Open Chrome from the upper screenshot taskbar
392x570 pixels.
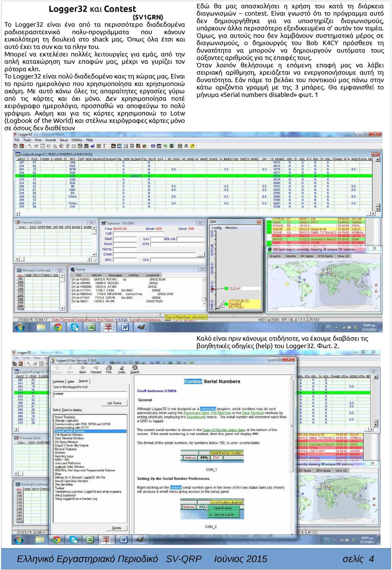[58, 327]
